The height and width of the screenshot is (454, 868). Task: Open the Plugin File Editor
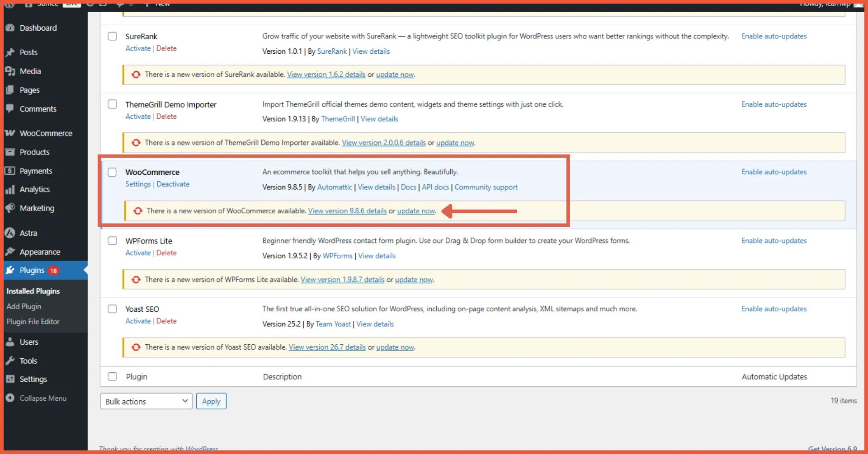(33, 321)
